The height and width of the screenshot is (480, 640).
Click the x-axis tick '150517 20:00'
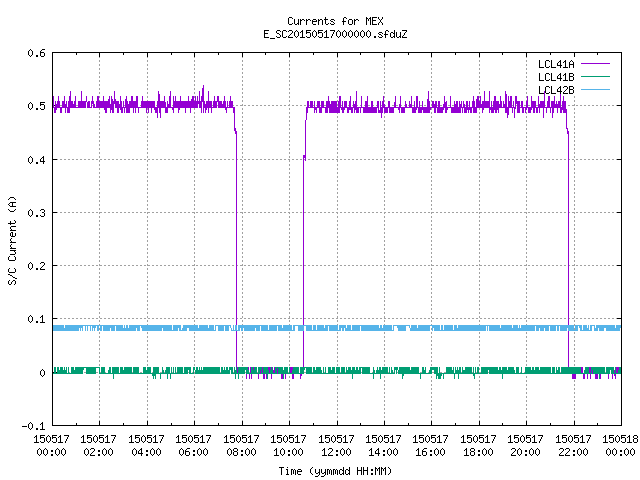click(x=525, y=445)
